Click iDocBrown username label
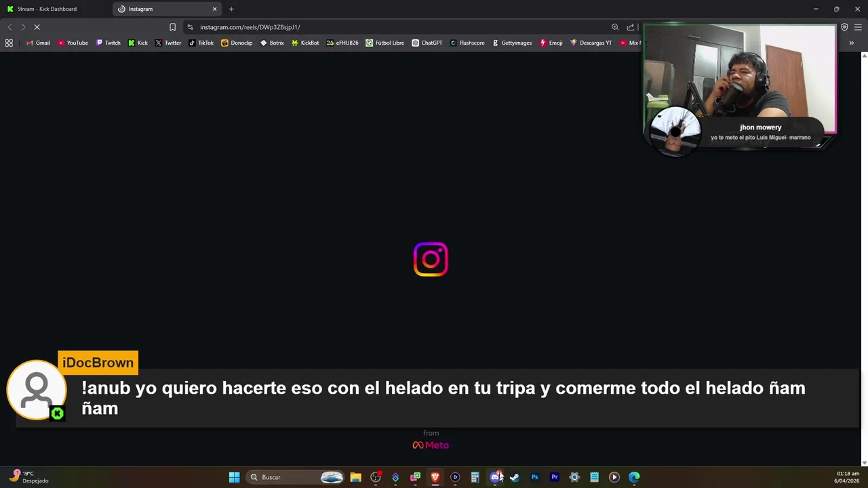868x488 pixels. click(x=98, y=363)
